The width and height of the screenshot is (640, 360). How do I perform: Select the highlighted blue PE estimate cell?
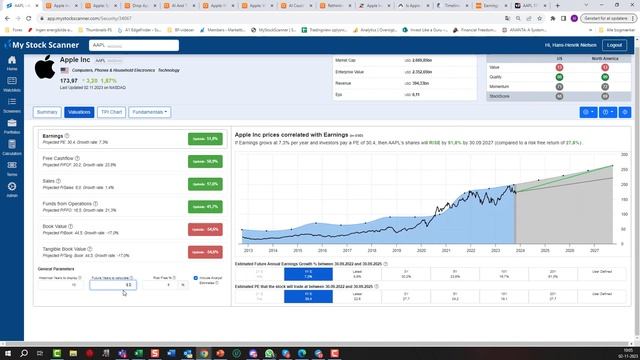308,296
